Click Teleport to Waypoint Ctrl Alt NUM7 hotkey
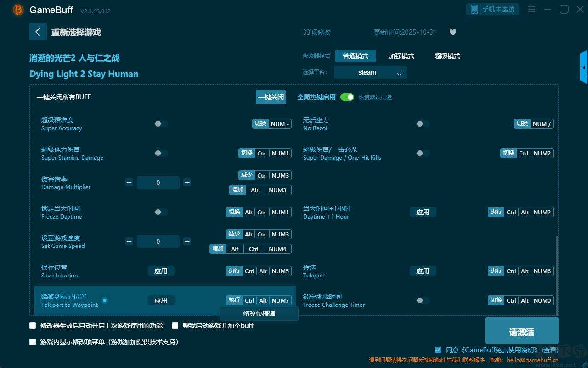 259,300
